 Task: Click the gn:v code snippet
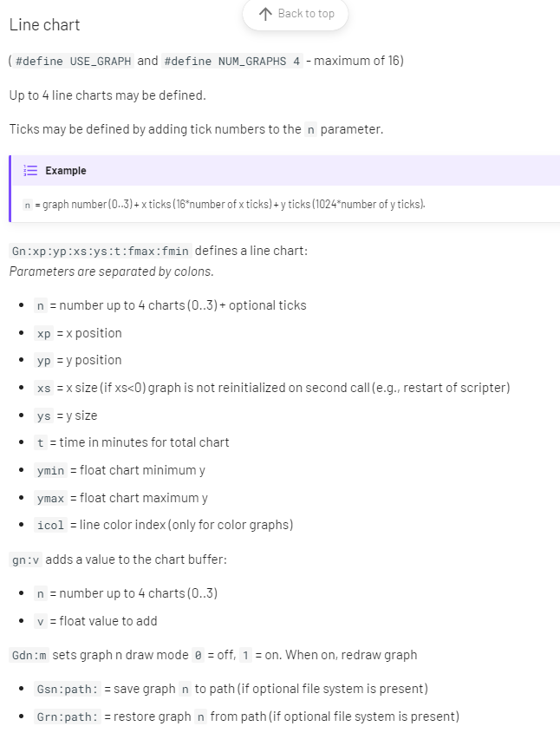tap(25, 560)
